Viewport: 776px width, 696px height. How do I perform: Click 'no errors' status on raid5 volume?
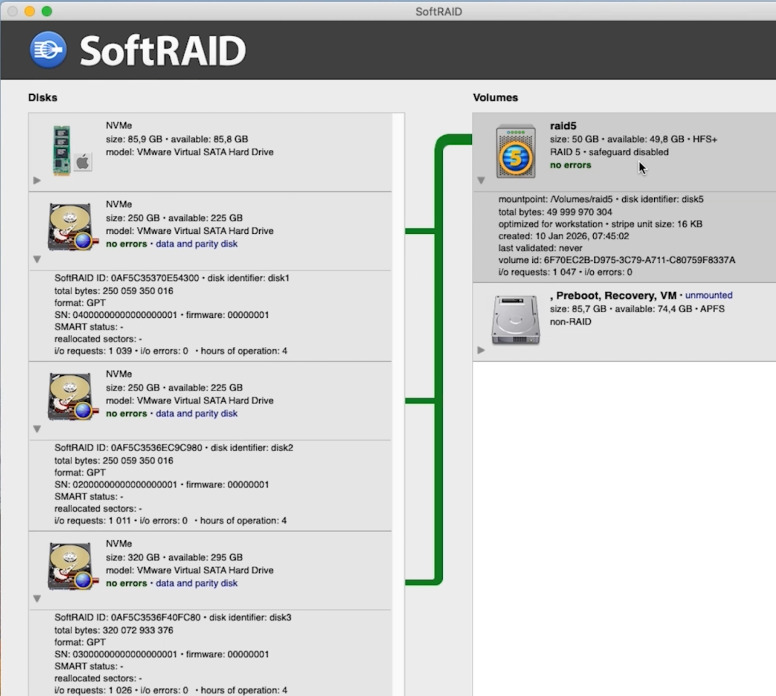[571, 165]
